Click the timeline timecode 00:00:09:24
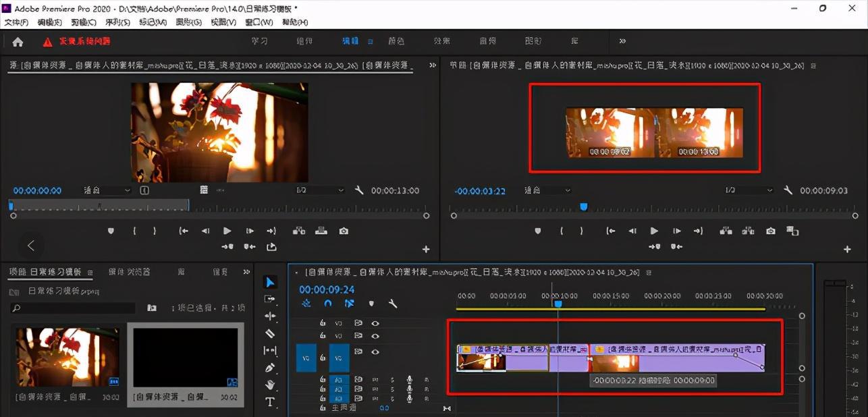Screen dimensions: 868x417 tap(327, 289)
